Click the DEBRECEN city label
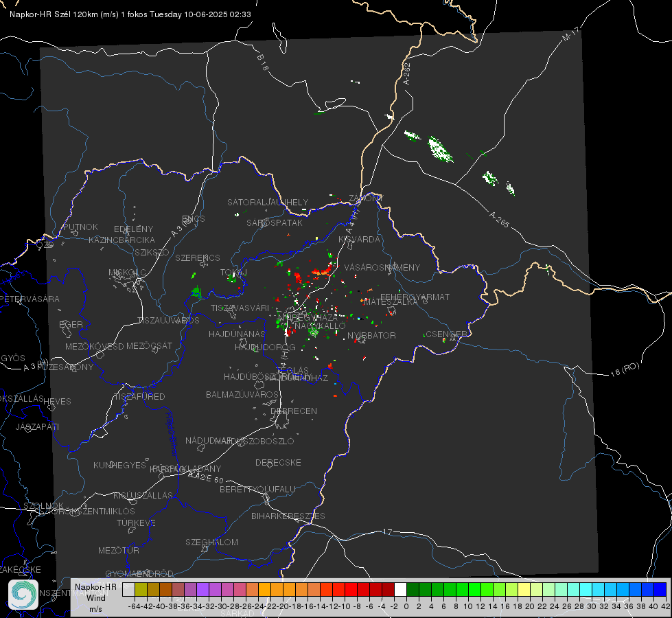Image resolution: width=672 pixels, height=618 pixels. 294,411
